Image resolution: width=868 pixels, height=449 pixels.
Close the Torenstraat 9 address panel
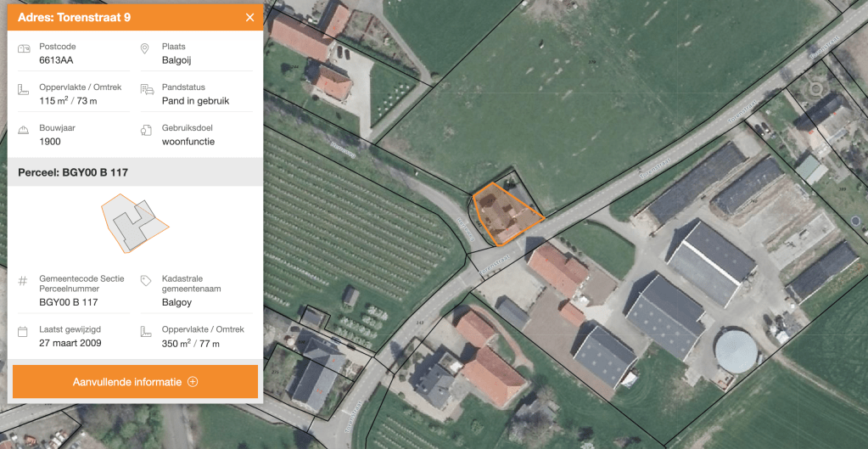pos(249,18)
